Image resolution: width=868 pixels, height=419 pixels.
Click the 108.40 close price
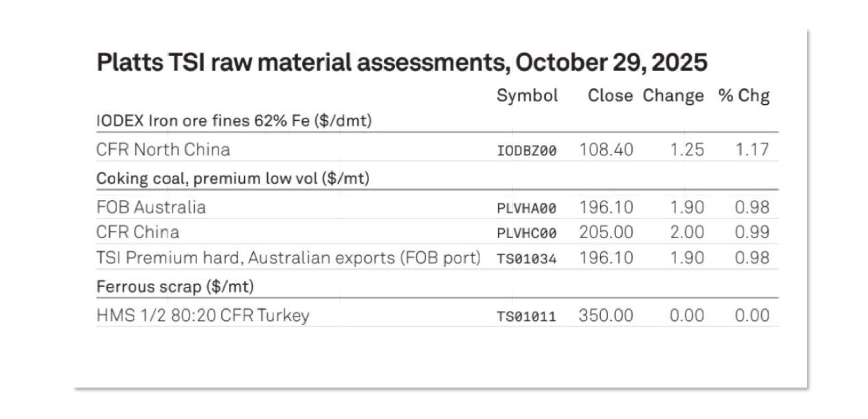[606, 149]
